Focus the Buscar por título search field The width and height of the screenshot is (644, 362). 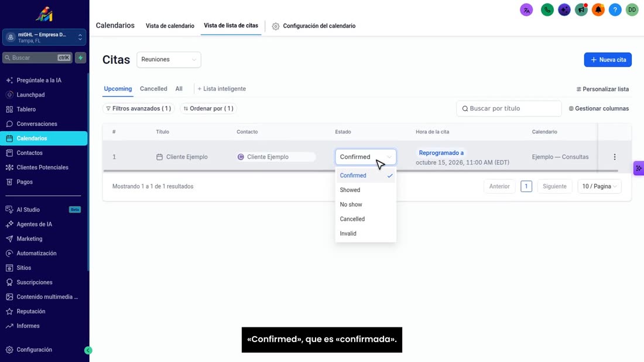(x=509, y=108)
